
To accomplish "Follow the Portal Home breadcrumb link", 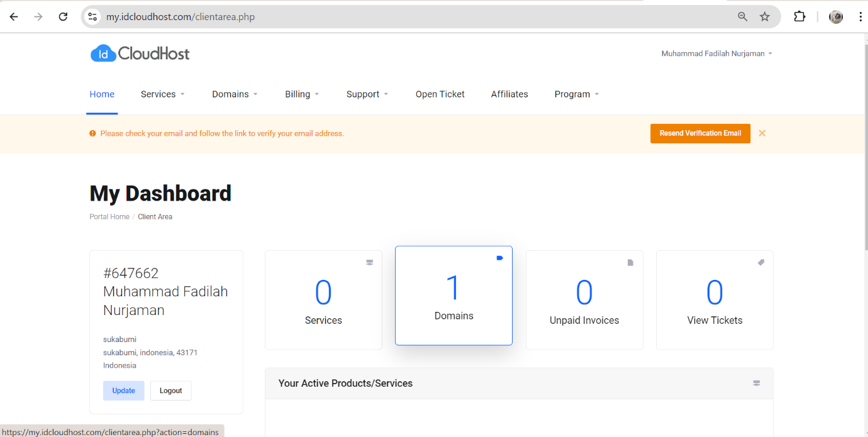I will pos(109,217).
